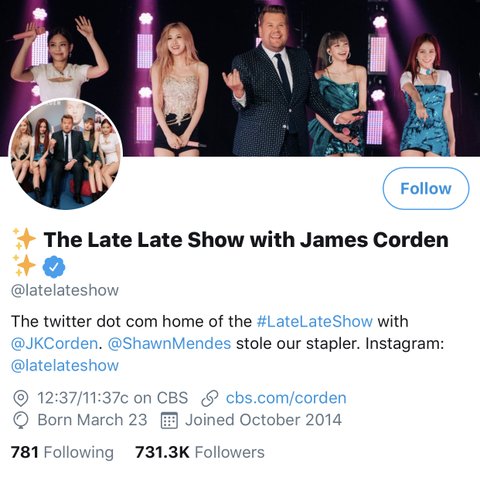Click the sparkles emoji before the profile name
480x477 pixels.
point(24,239)
